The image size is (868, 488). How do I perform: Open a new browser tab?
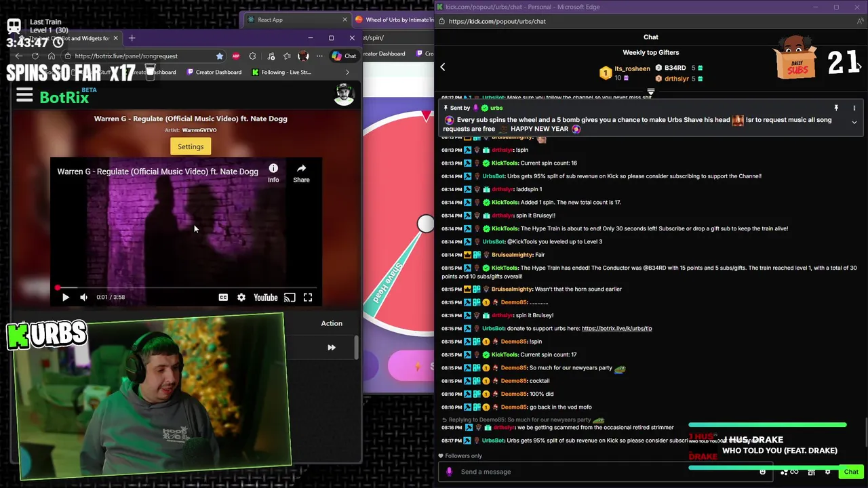[132, 38]
